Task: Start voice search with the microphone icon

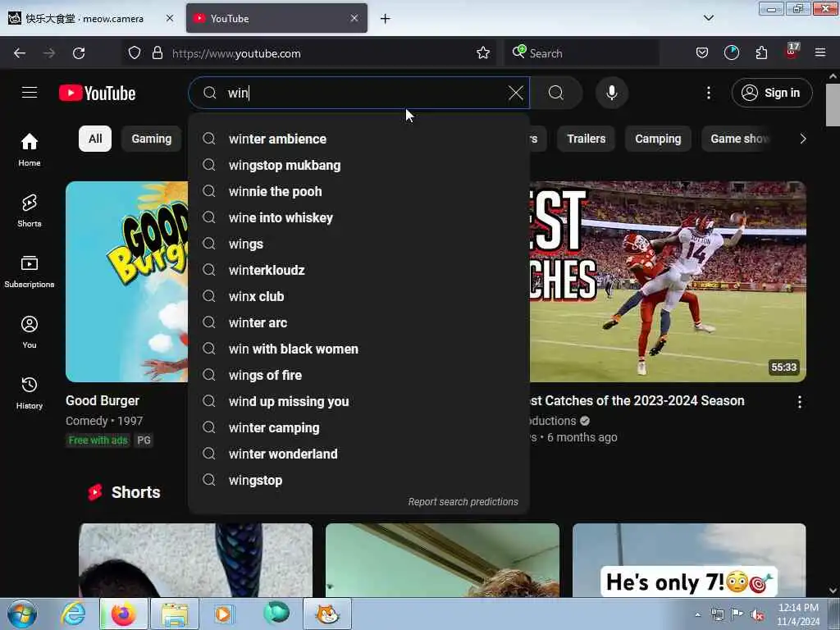Action: (x=611, y=93)
